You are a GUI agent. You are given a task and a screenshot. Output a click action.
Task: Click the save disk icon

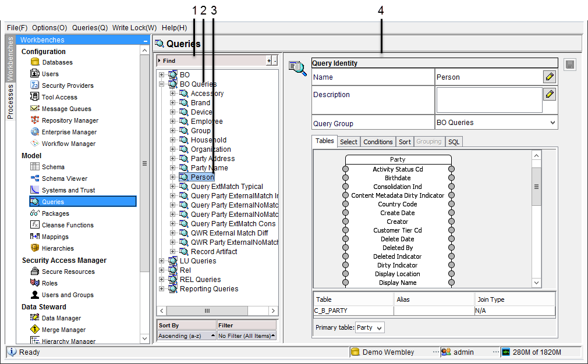click(570, 65)
